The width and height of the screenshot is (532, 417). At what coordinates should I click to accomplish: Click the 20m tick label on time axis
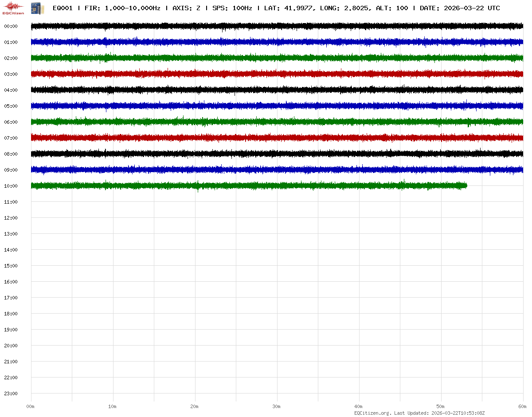(195, 406)
